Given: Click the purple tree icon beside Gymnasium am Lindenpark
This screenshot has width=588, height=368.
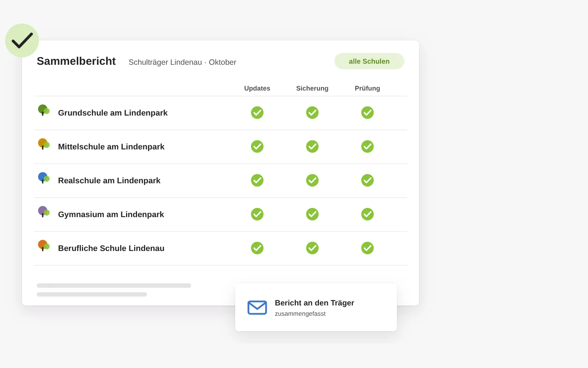Looking at the screenshot, I should tap(44, 212).
